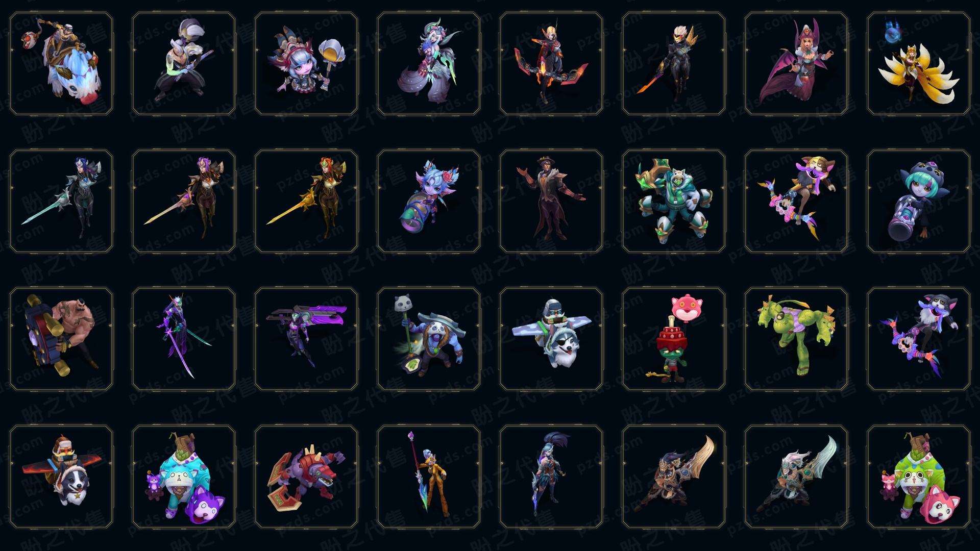Screen dimensions: 980x551
Task: Choose the pink cat balloon character
Action: point(673,339)
